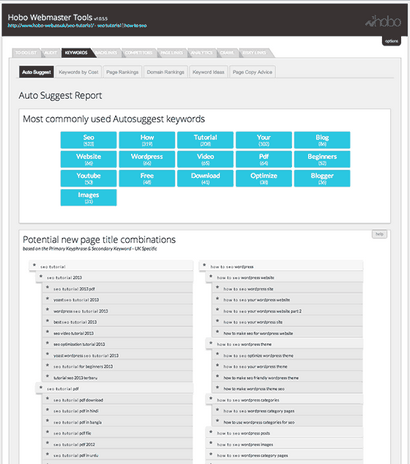Switch to the To Do List tab
The image size is (410, 464).
26,53
